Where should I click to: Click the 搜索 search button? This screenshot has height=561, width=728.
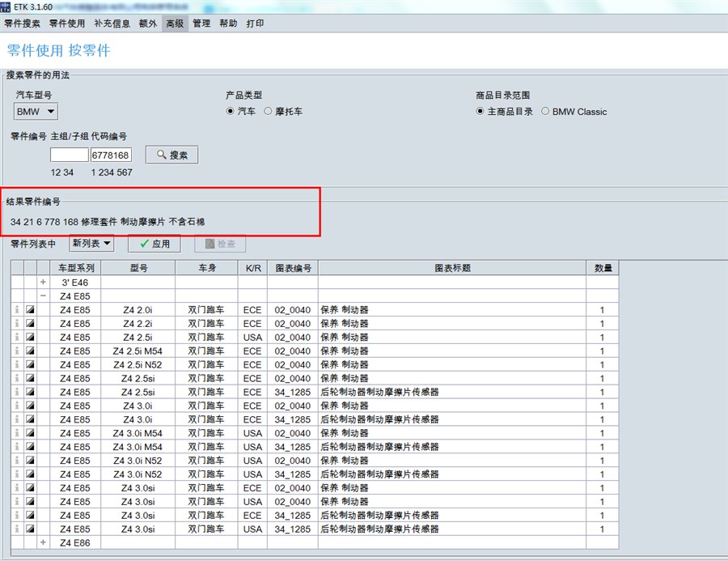point(171,155)
